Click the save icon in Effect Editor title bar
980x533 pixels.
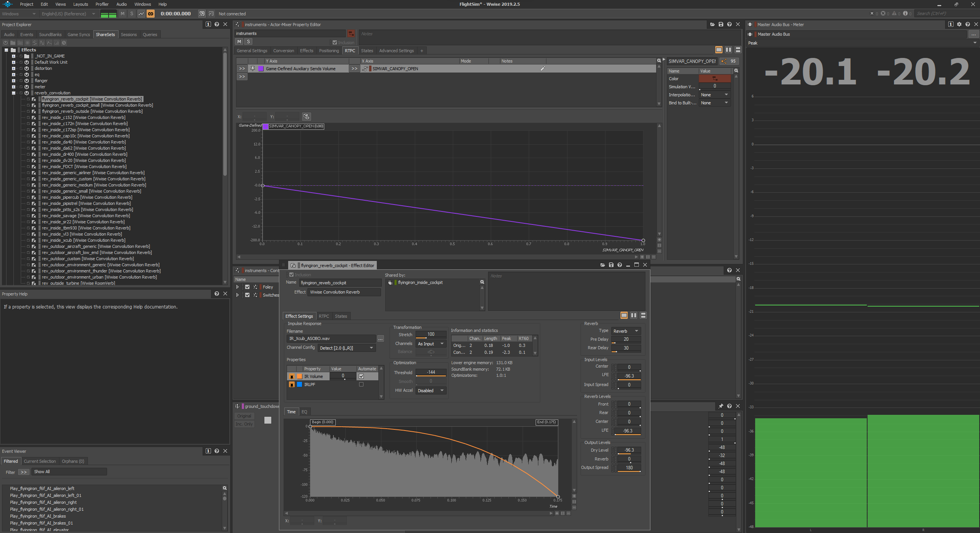[x=611, y=265]
